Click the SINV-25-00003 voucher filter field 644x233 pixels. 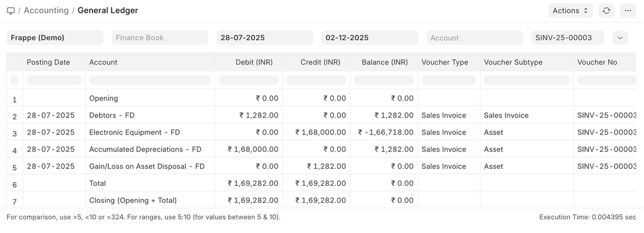click(x=568, y=38)
